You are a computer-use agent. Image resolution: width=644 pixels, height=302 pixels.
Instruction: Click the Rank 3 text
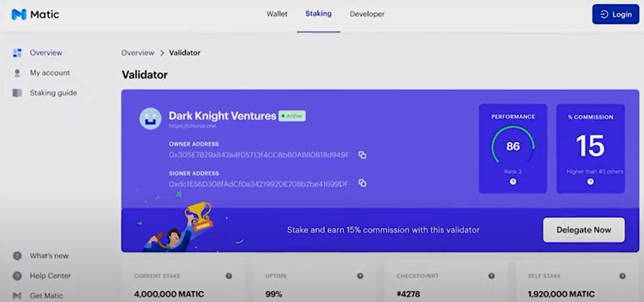513,172
